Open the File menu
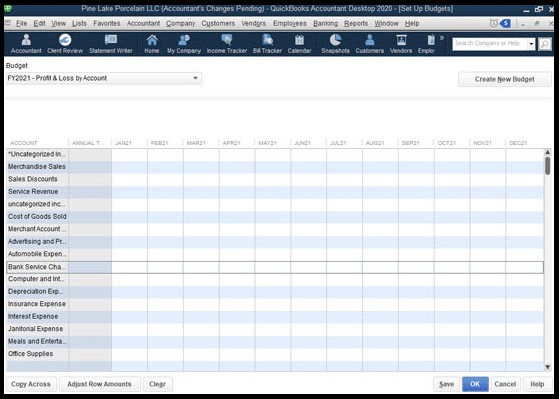This screenshot has height=399, width=560. tap(21, 24)
